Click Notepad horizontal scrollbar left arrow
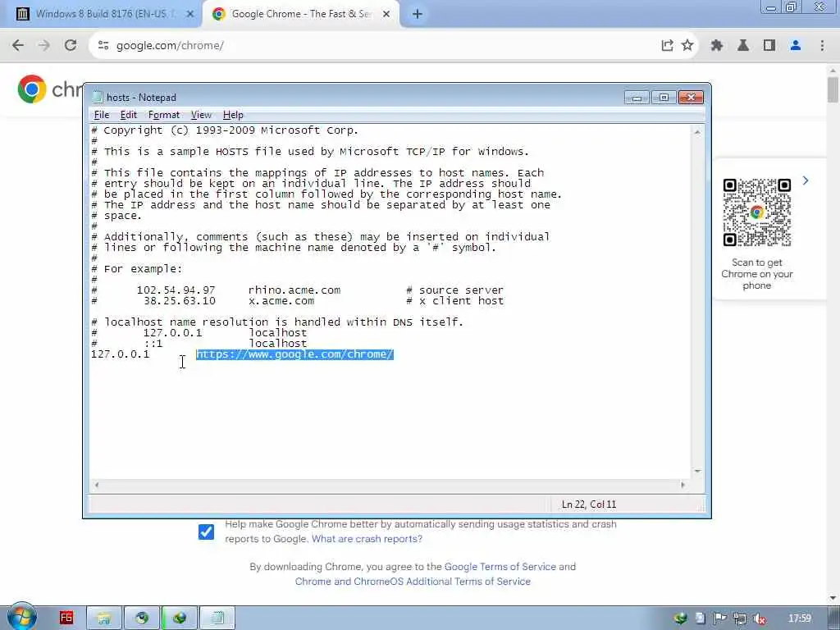840x630 pixels. (x=97, y=485)
